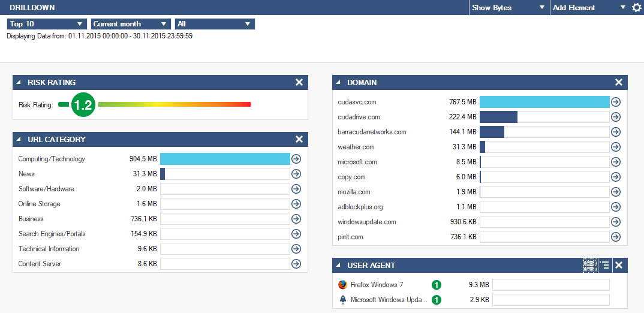Image resolution: width=644 pixels, height=313 pixels.
Task: Click 904.5 MB value
Action: pos(143,159)
